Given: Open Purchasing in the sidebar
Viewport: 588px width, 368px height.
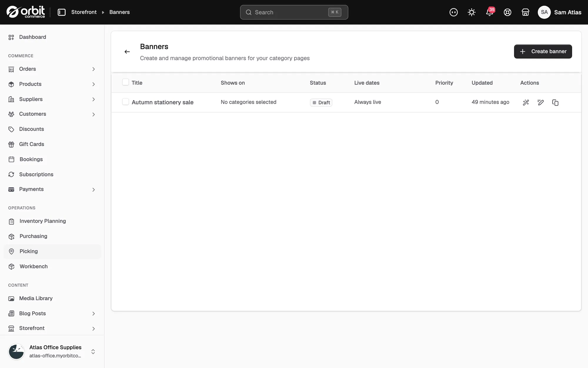Looking at the screenshot, I should click(x=52, y=236).
